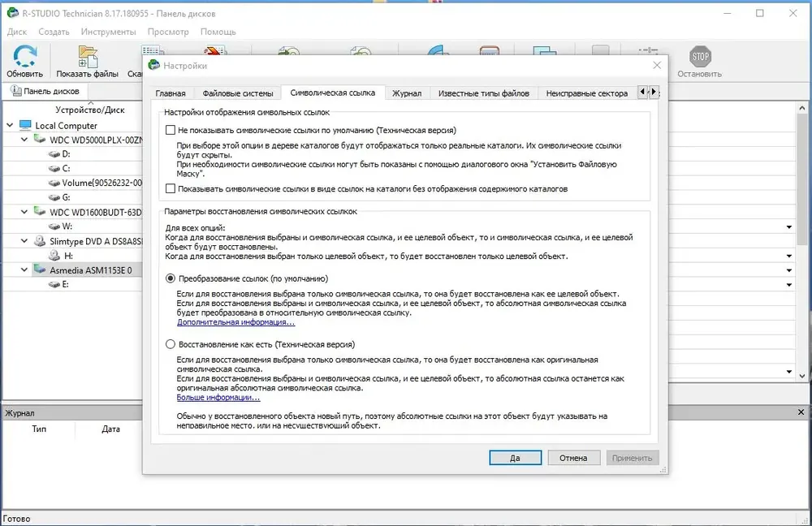The height and width of the screenshot is (526, 812).
Task: Collapse the Asmedia ASM1153E node
Action: click(x=24, y=269)
